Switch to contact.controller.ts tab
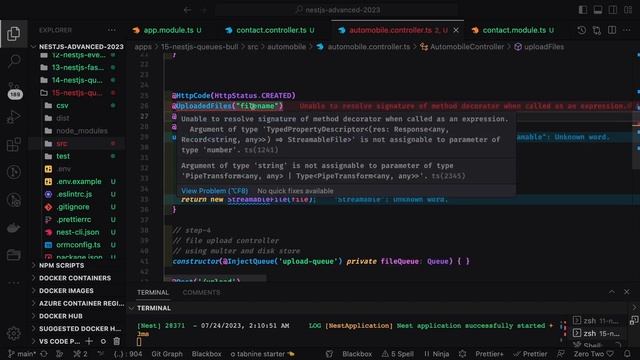The image size is (640, 360). click(269, 30)
